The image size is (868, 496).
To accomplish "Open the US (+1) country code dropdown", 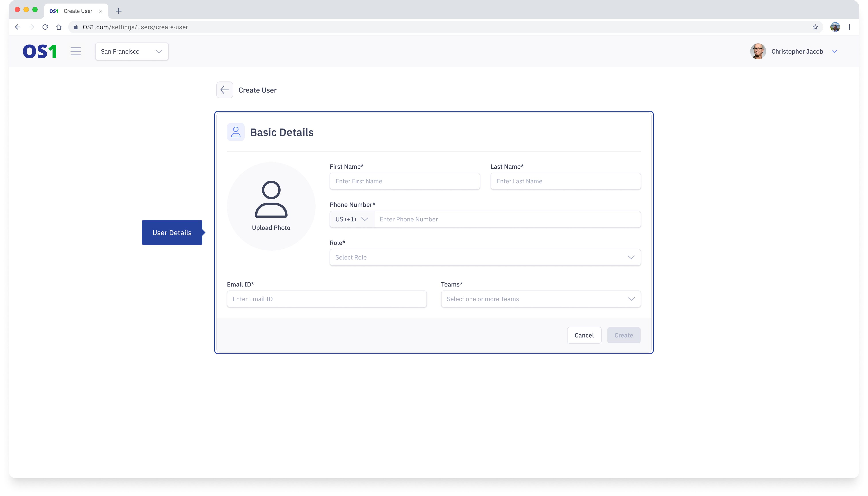I will tap(352, 219).
